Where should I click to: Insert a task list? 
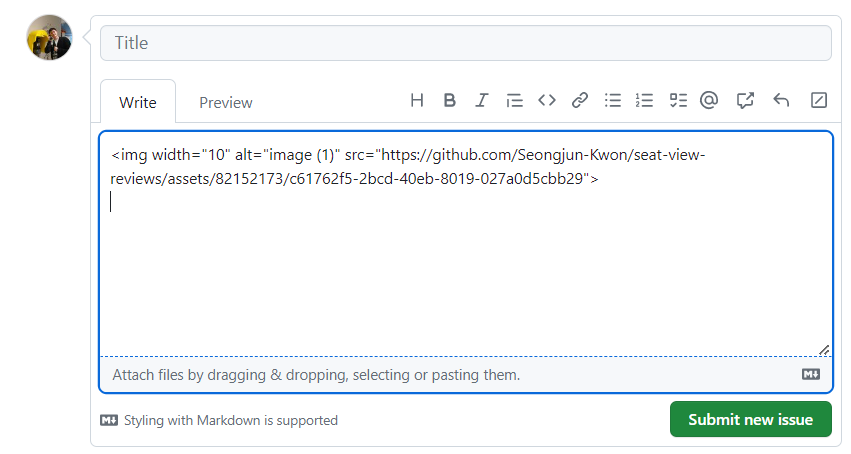[678, 100]
